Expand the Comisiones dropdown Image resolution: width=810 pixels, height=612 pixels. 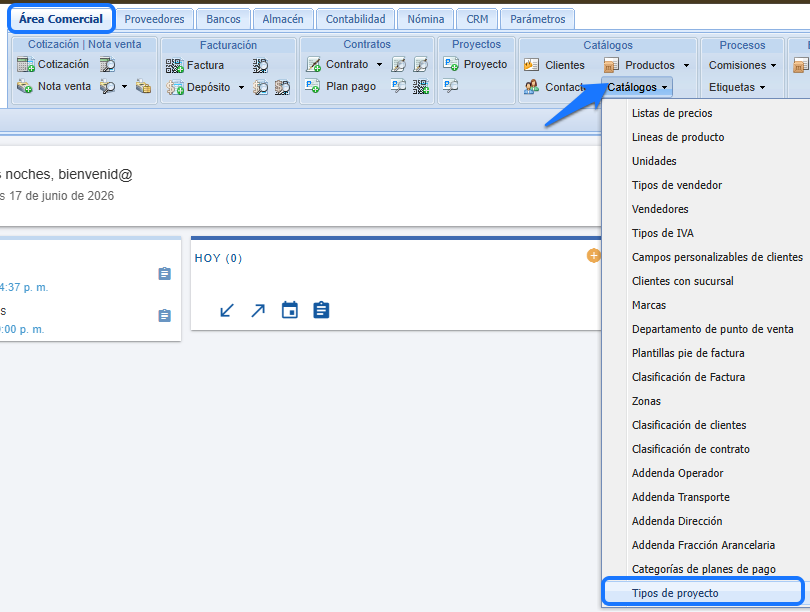[742, 65]
